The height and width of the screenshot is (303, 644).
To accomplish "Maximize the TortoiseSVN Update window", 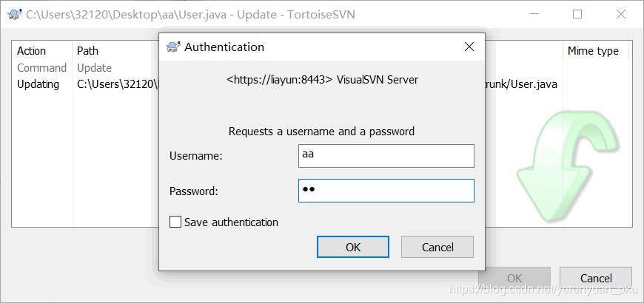I will coord(577,14).
